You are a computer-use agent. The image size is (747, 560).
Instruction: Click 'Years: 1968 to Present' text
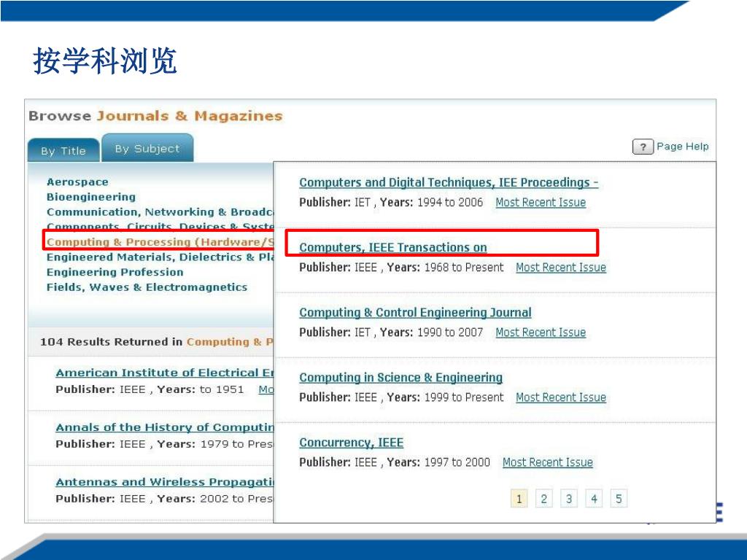(x=445, y=268)
